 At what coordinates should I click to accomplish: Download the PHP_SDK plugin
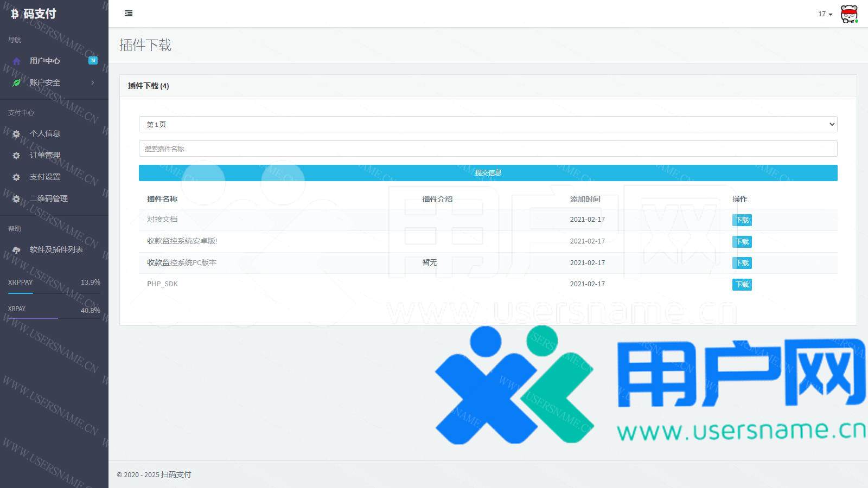(742, 285)
